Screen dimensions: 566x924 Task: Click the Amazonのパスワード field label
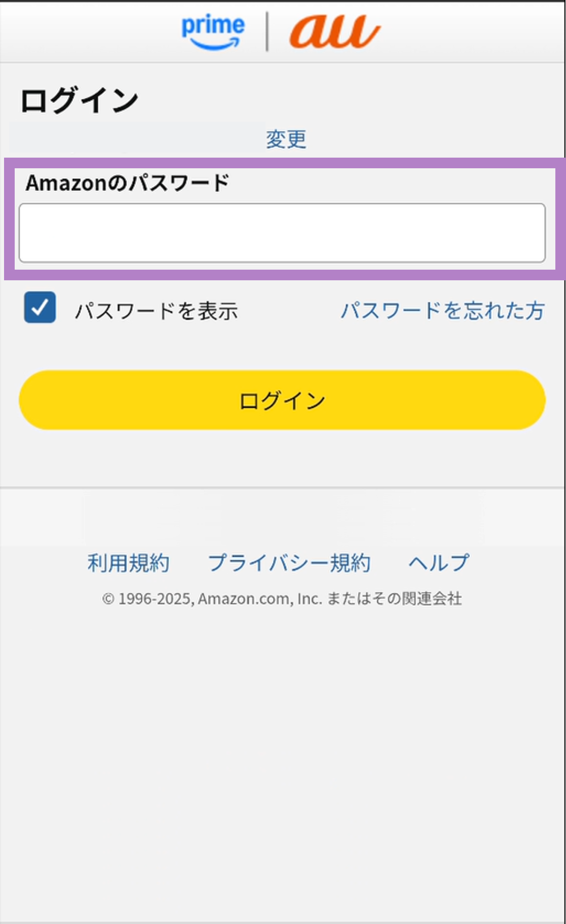(x=128, y=183)
